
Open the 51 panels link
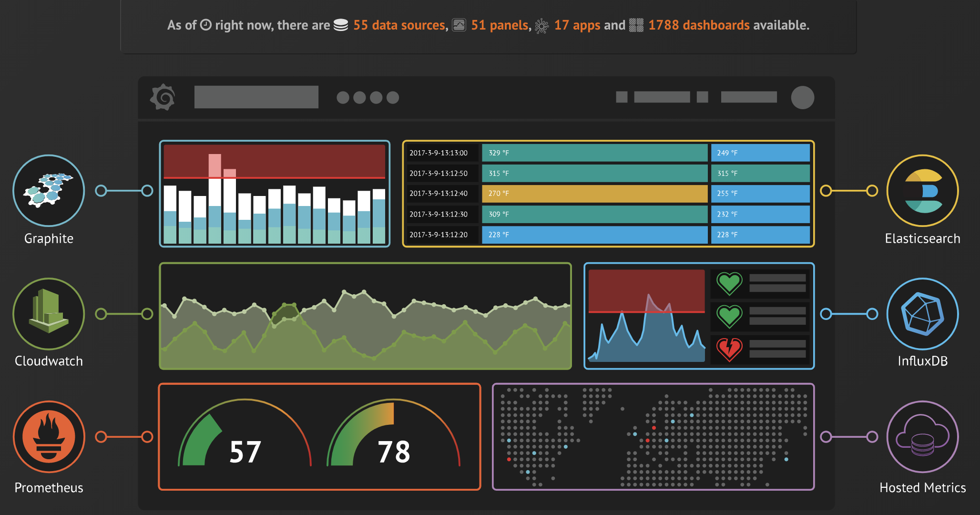[x=500, y=25]
